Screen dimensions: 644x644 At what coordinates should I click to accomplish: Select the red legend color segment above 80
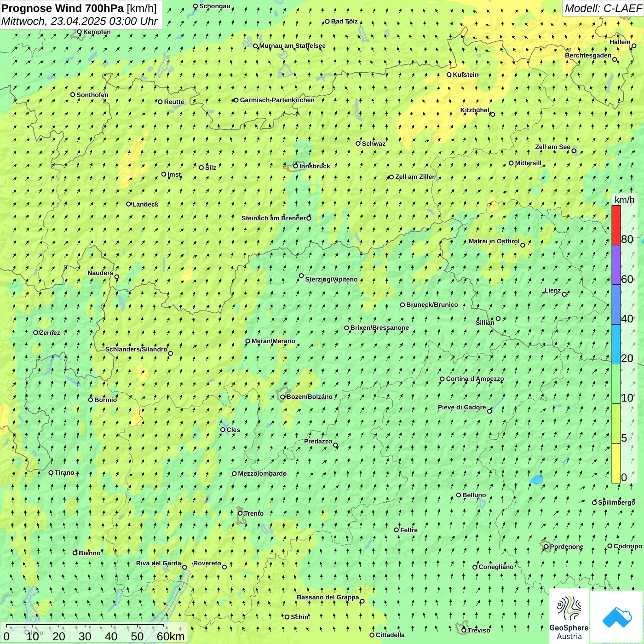point(616,225)
